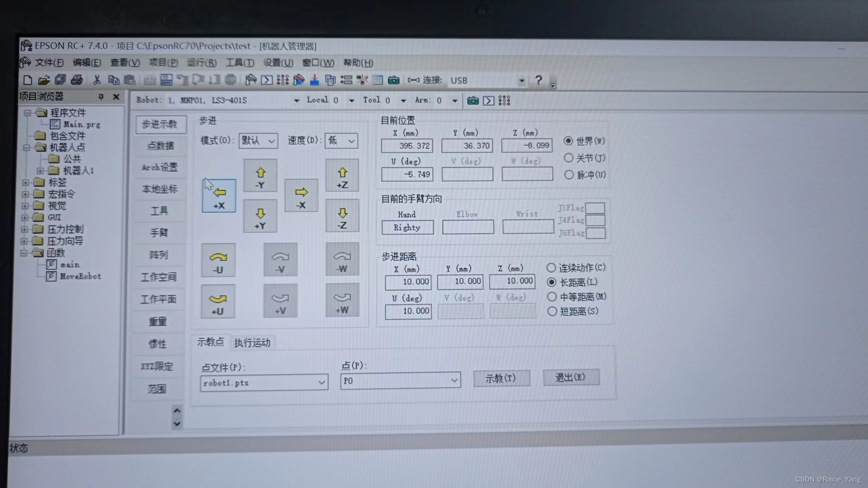Open the Local number dropdown
Screen dimensions: 868x488
point(351,100)
